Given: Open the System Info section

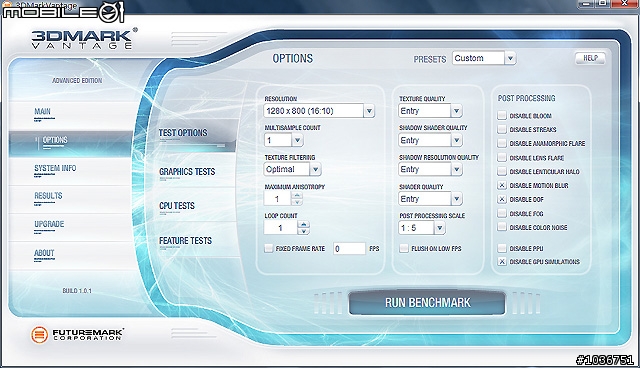Looking at the screenshot, I should [55, 168].
